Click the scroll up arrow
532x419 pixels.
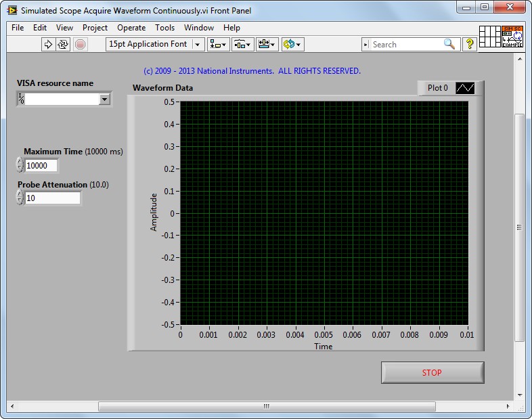(x=519, y=59)
